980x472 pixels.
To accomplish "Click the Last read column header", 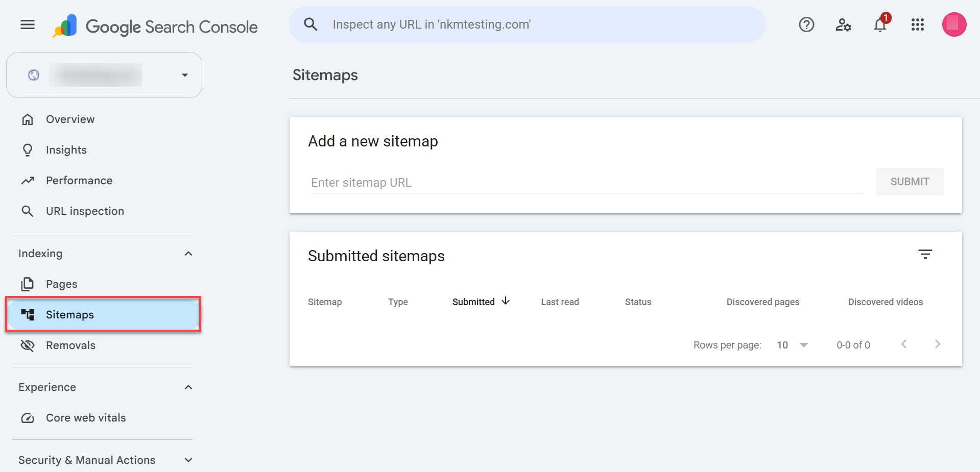I will [x=560, y=302].
